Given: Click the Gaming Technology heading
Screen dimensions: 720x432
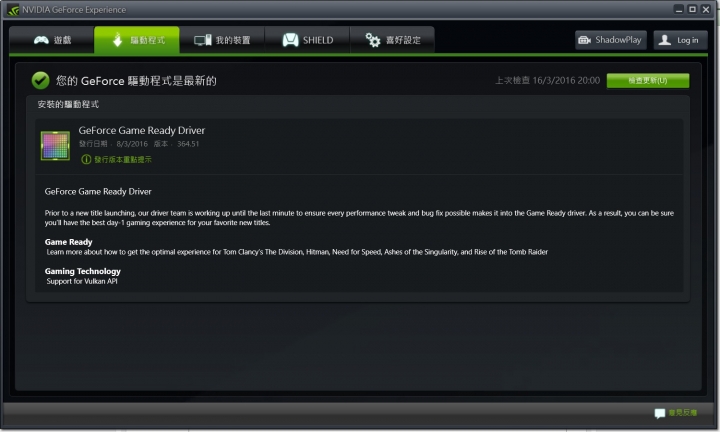Looking at the screenshot, I should pyautogui.click(x=83, y=271).
